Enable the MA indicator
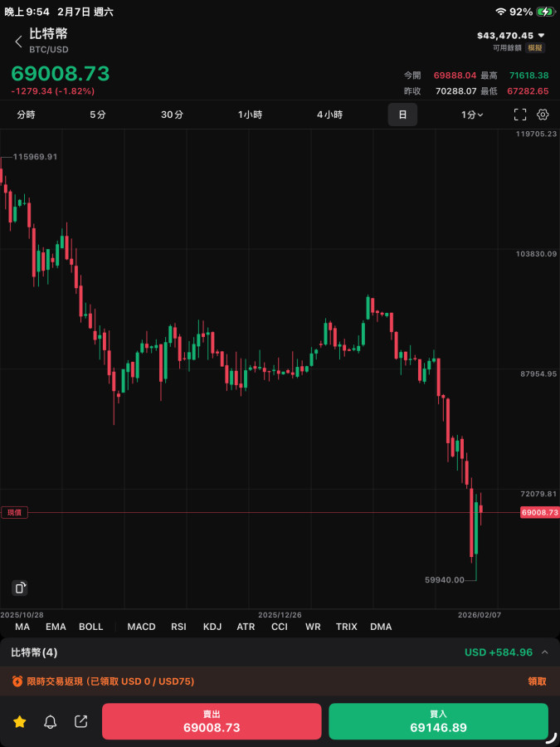 point(22,627)
